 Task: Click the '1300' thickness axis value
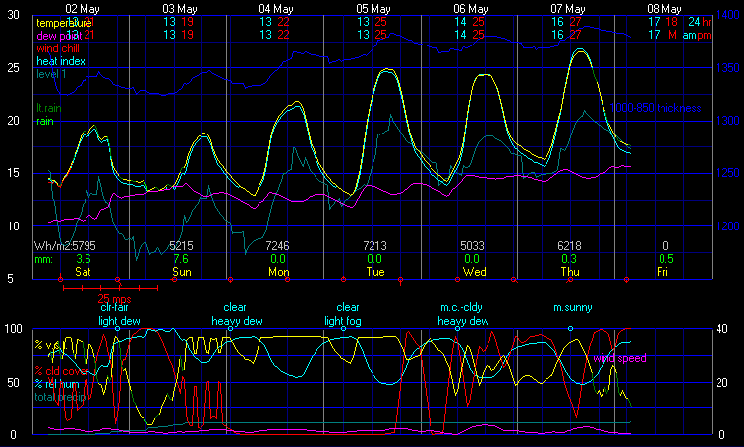(x=728, y=121)
